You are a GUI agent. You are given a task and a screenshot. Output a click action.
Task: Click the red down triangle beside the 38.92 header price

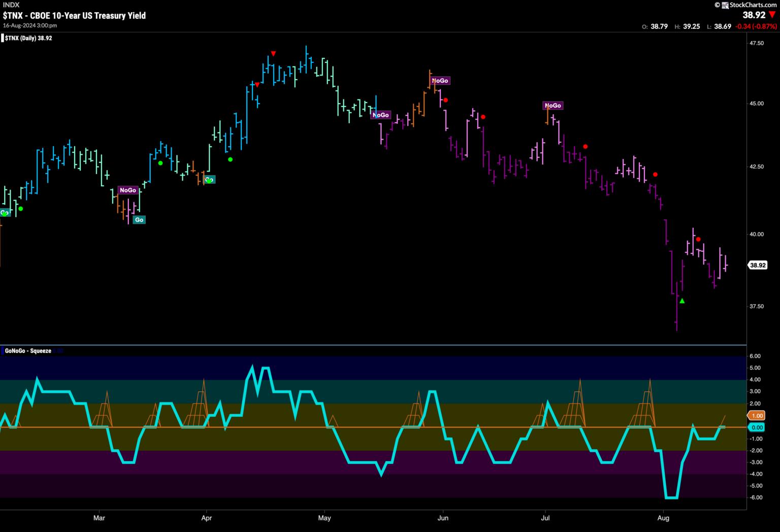click(772, 15)
